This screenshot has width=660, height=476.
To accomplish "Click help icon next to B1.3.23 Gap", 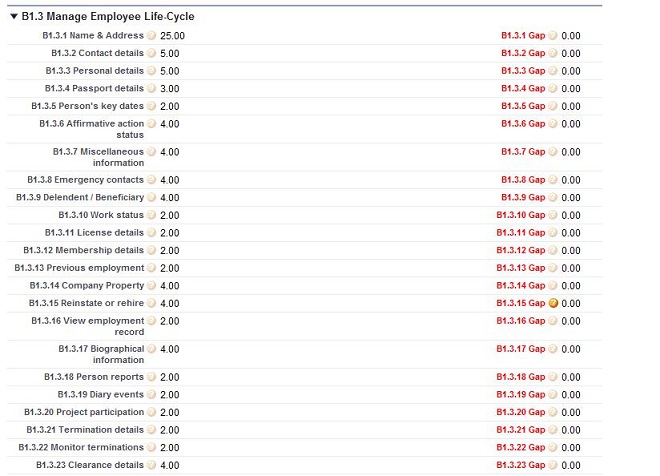I will (553, 465).
